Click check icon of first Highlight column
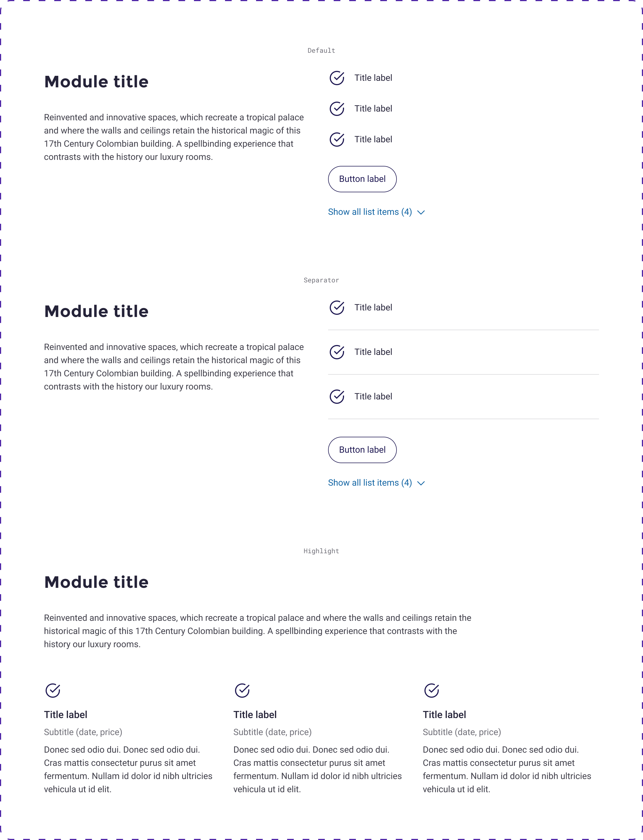643x840 pixels. [53, 691]
